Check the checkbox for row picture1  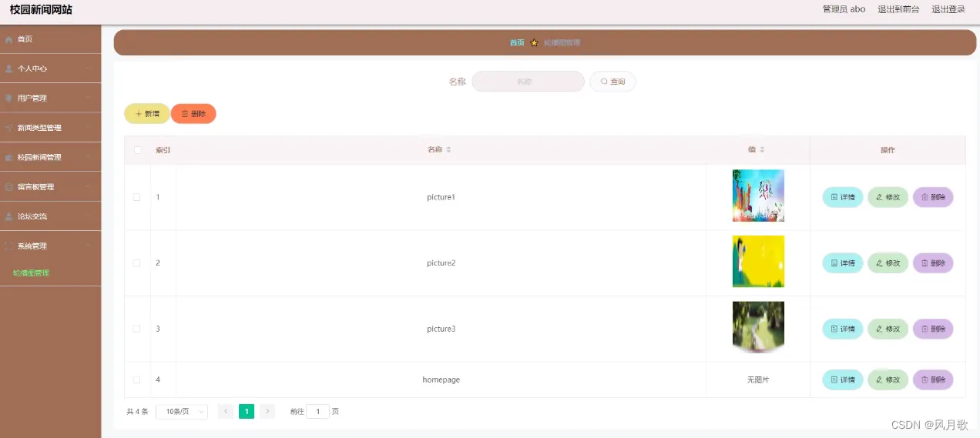137,197
